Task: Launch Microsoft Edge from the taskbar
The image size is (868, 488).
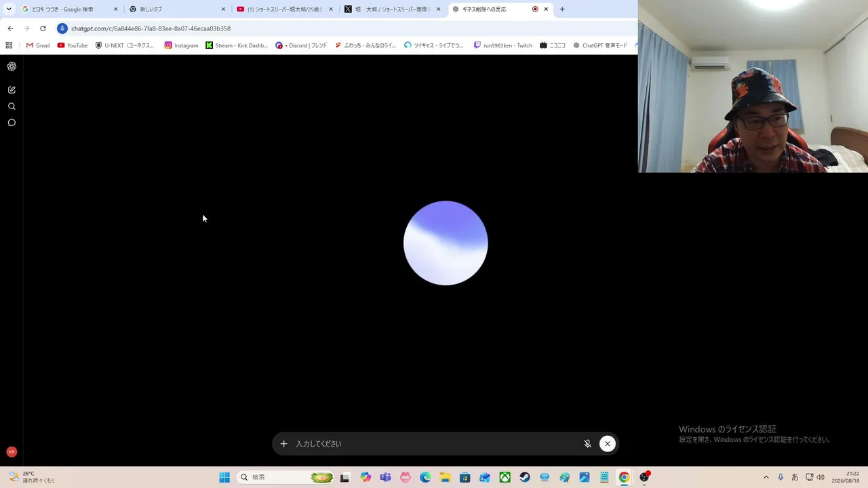Action: (425, 477)
